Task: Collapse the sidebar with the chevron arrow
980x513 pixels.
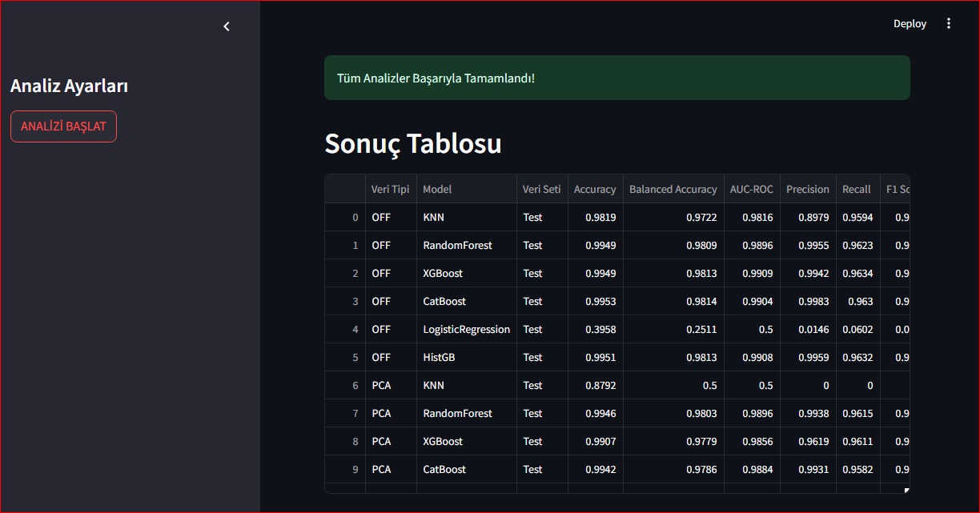Action: click(x=227, y=26)
